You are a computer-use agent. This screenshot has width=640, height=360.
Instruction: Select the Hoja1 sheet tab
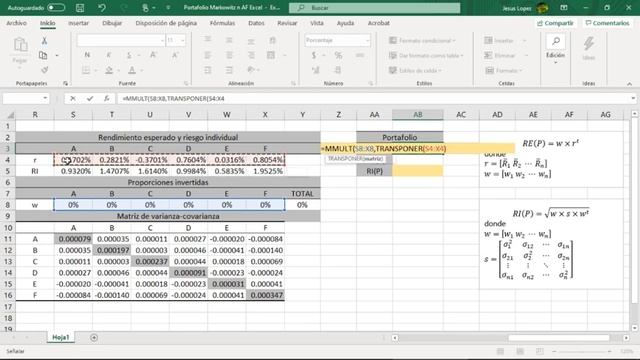[61, 338]
